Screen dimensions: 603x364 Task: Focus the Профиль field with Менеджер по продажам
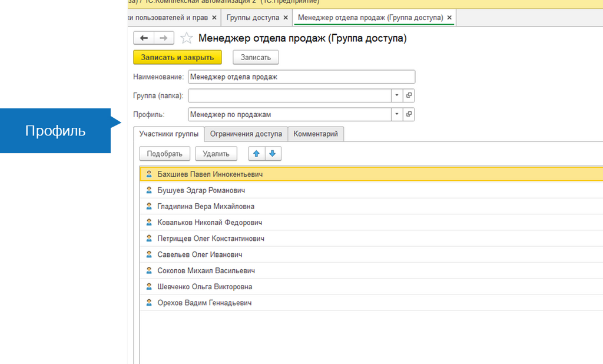290,114
